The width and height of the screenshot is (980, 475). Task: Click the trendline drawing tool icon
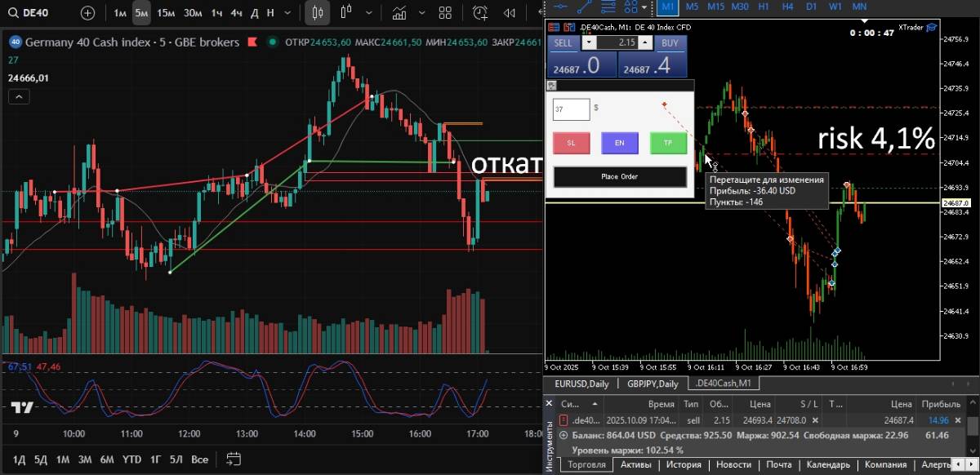(x=584, y=7)
